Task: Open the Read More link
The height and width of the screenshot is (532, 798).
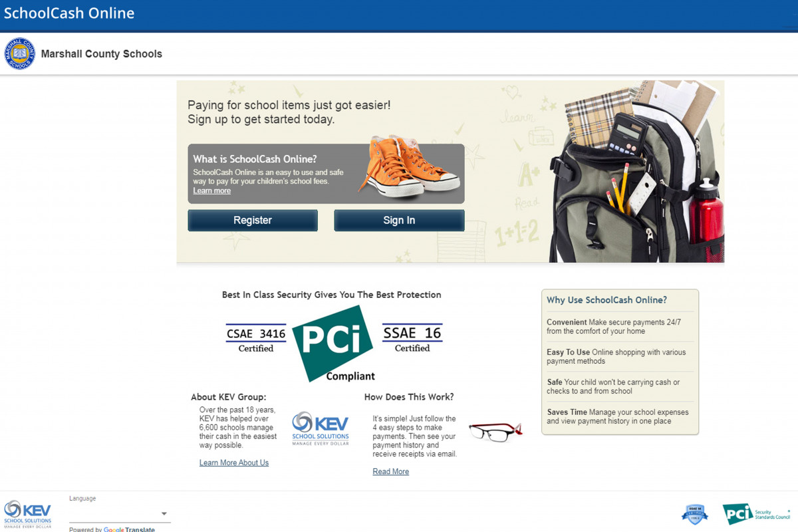Action: coord(390,471)
